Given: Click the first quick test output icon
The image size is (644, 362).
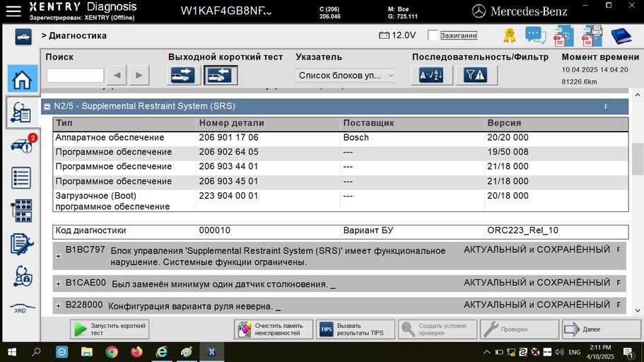Looking at the screenshot, I should [183, 75].
